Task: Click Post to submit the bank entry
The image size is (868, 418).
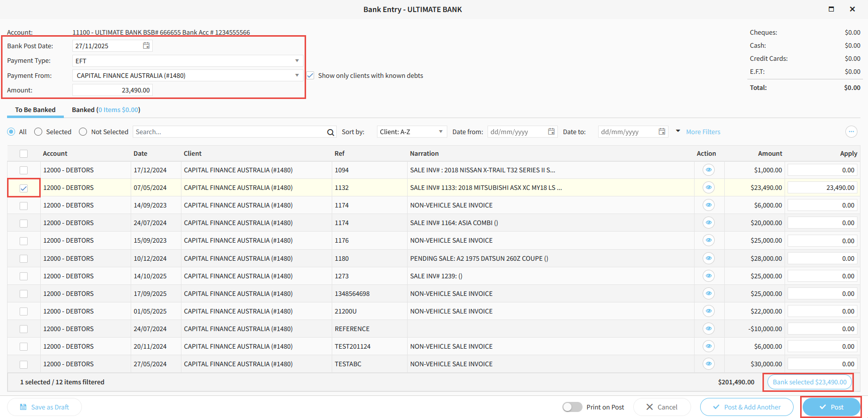Action: (831, 407)
